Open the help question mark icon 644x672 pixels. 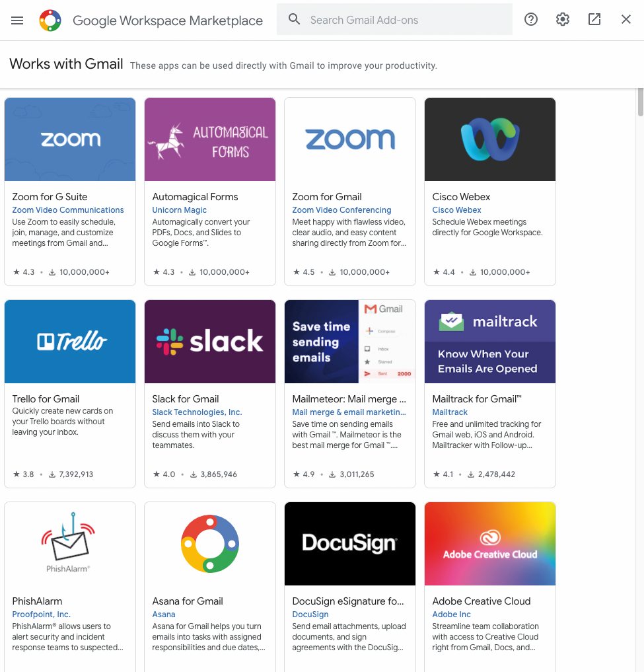coord(531,19)
